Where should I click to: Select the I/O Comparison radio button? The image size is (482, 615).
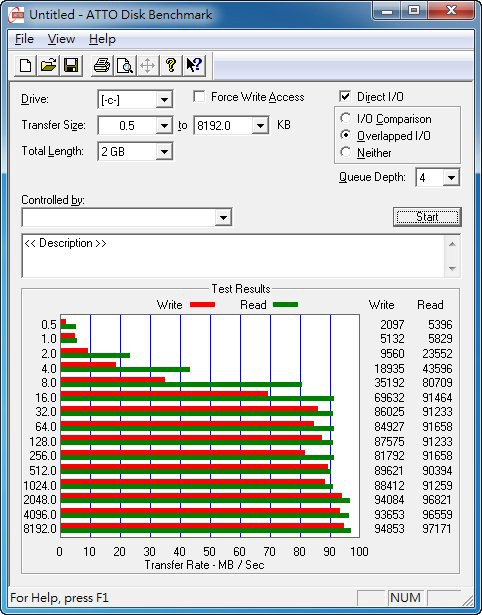346,118
